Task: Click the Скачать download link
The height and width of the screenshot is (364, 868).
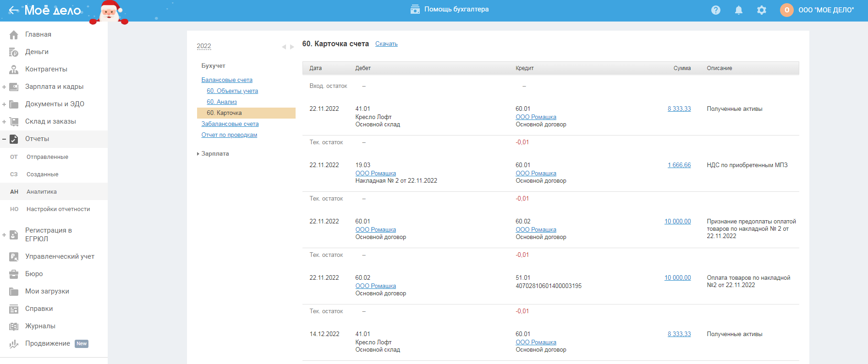Action: tap(386, 44)
